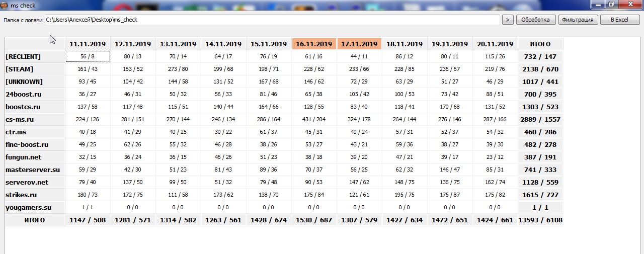Close the ms check window
This screenshot has width=644, height=254.
629,4
